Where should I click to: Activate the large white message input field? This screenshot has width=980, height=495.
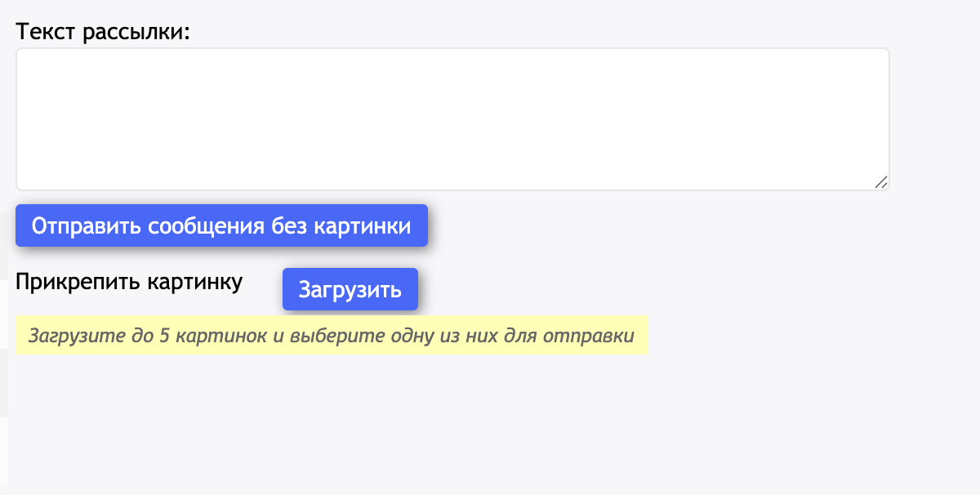pos(452,119)
